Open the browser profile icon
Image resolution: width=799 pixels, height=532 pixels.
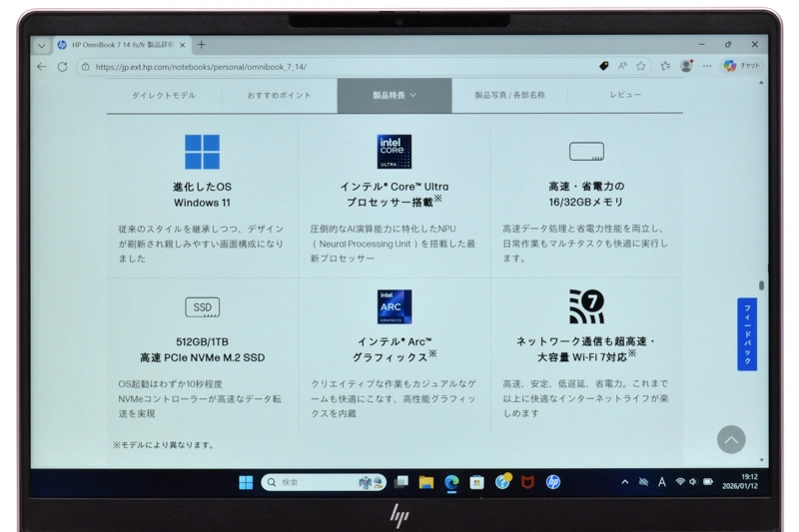pyautogui.click(x=687, y=66)
